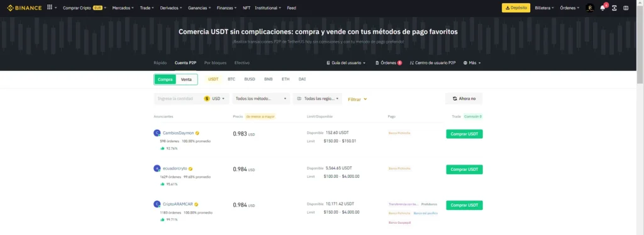Viewport: 644px width, 235px height.
Task: Click CambiosDaymon's verified badge icon
Action: pyautogui.click(x=197, y=133)
